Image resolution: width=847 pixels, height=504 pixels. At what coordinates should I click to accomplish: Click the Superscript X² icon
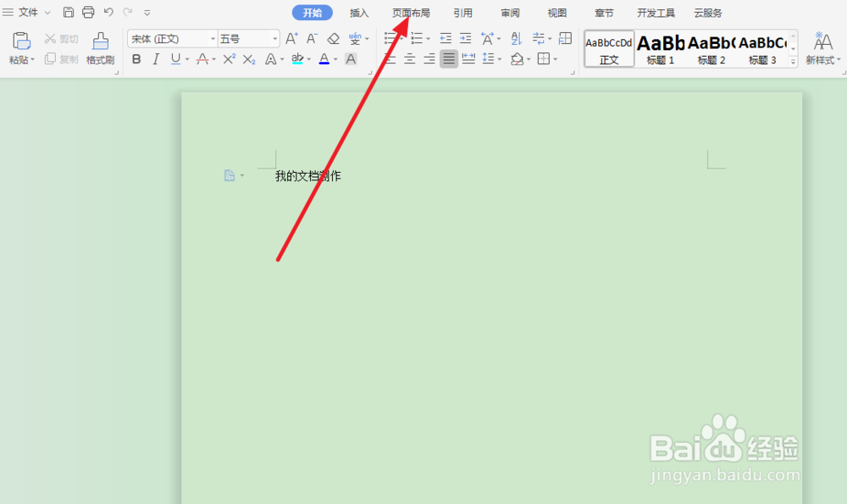[229, 59]
